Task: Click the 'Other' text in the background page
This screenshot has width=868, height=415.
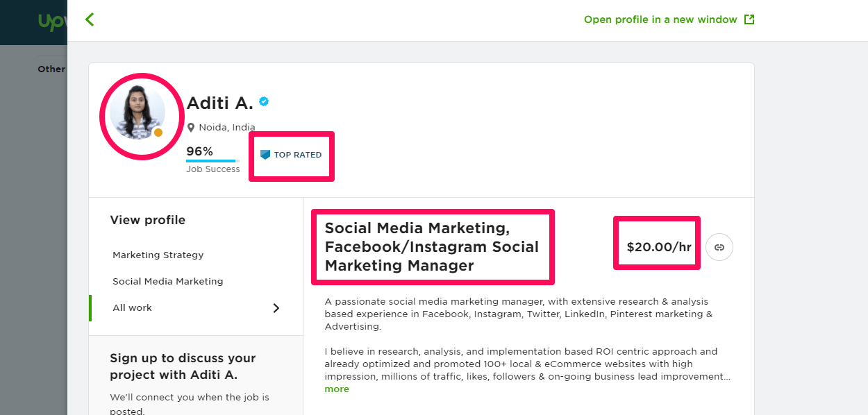Action: click(51, 69)
